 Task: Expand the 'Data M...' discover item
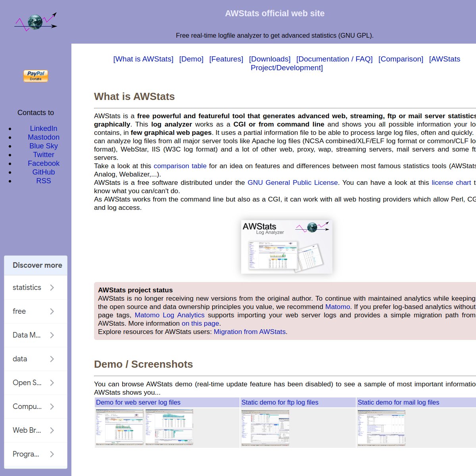point(36,335)
